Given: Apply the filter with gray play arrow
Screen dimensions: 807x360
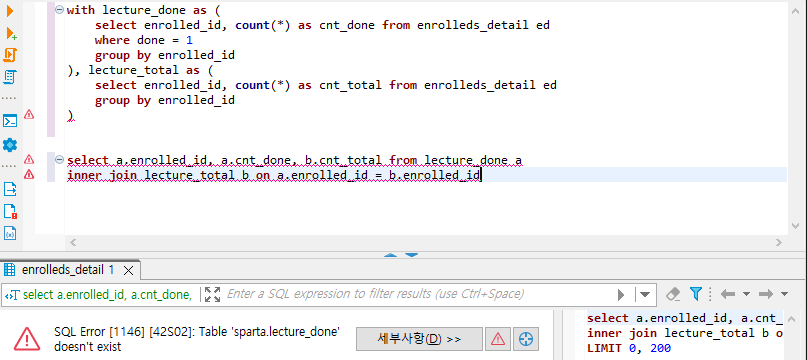Looking at the screenshot, I should pyautogui.click(x=621, y=295).
